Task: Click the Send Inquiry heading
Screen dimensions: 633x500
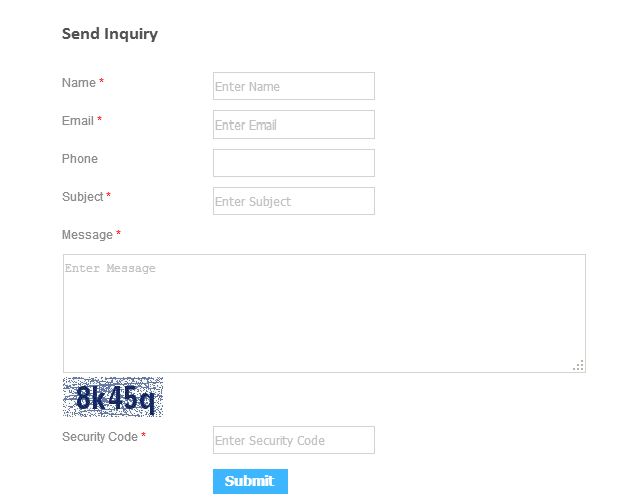Action: pos(110,34)
